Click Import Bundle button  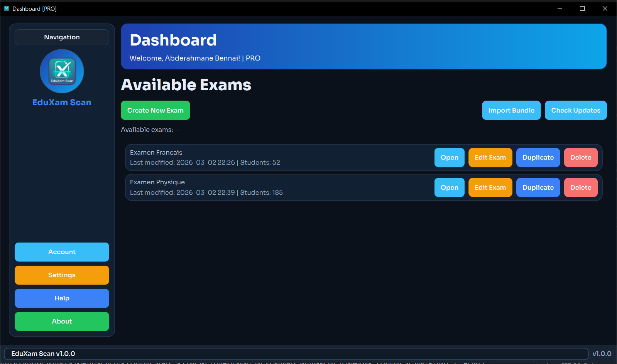(511, 110)
